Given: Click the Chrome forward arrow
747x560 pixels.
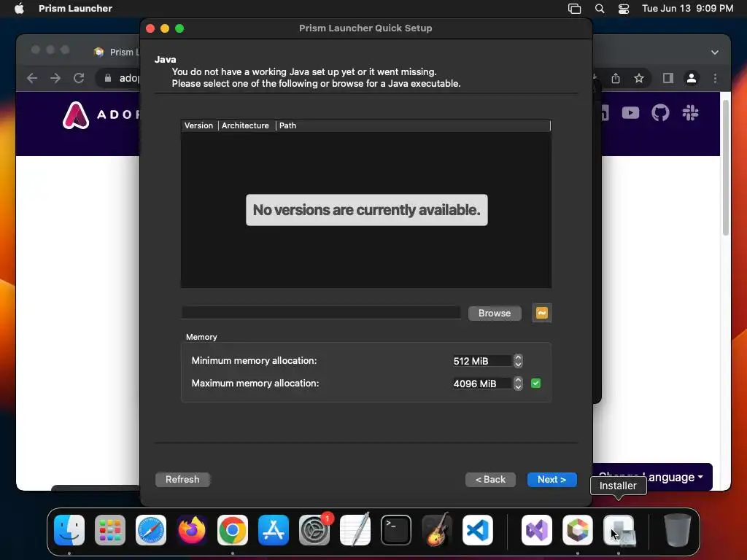Looking at the screenshot, I should point(55,78).
